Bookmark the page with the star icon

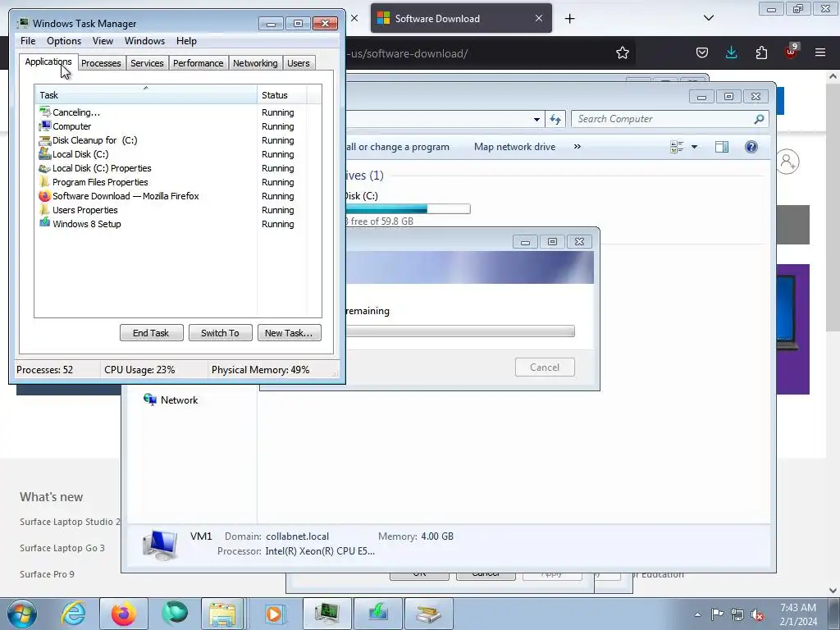pos(622,52)
